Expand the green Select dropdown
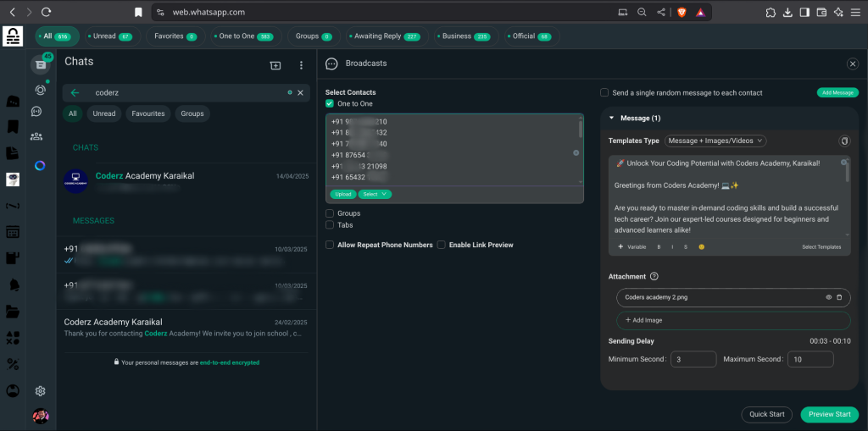Viewport: 868px width, 431px height. coord(374,194)
